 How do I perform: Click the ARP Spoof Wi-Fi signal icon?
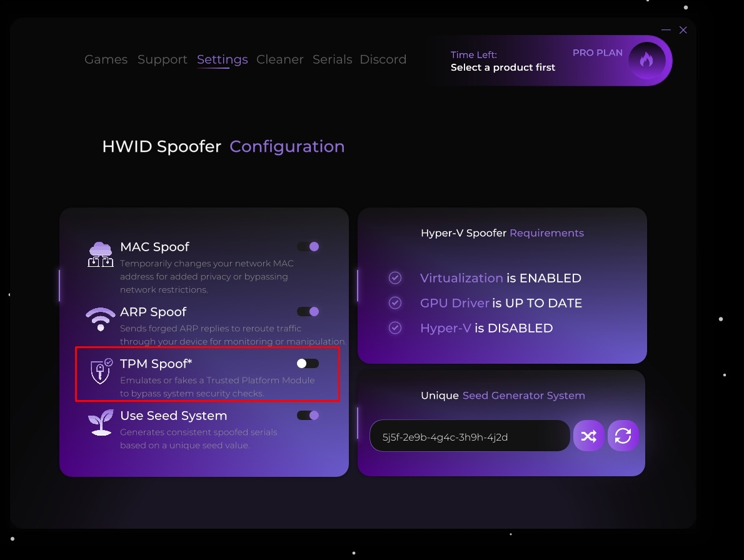pos(101,319)
